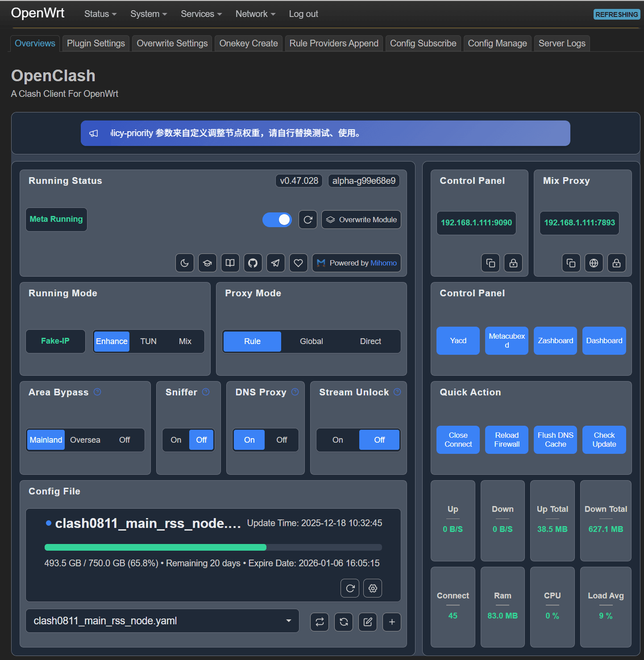
Task: Click the heart sponsor icon
Action: click(298, 263)
